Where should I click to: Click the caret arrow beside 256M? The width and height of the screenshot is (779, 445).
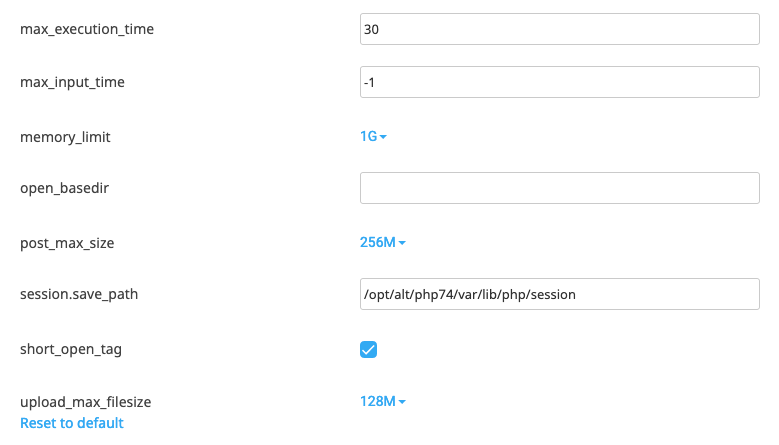(402, 243)
